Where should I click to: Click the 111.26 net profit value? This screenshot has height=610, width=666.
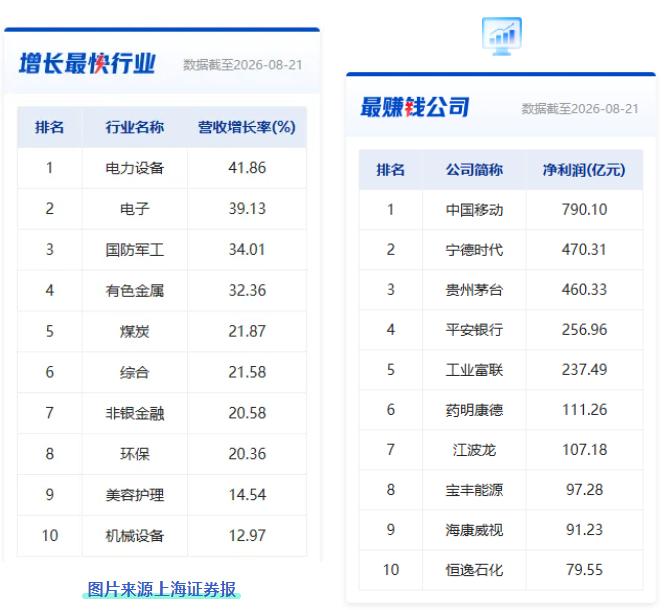[584, 410]
